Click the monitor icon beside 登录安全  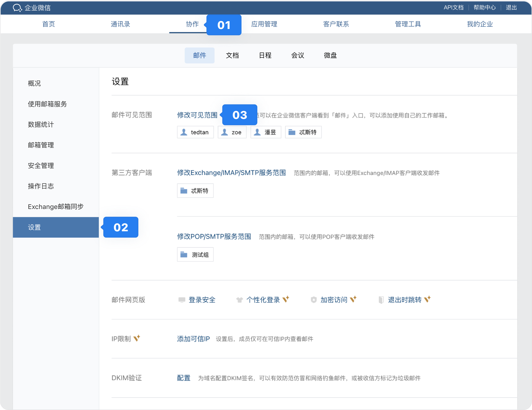pyautogui.click(x=182, y=300)
